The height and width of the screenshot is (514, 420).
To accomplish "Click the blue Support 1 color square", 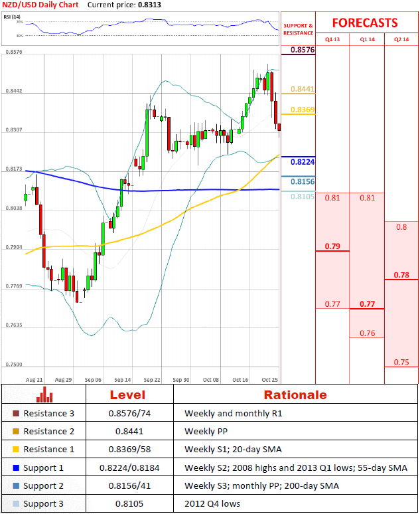I will pyautogui.click(x=15, y=468).
